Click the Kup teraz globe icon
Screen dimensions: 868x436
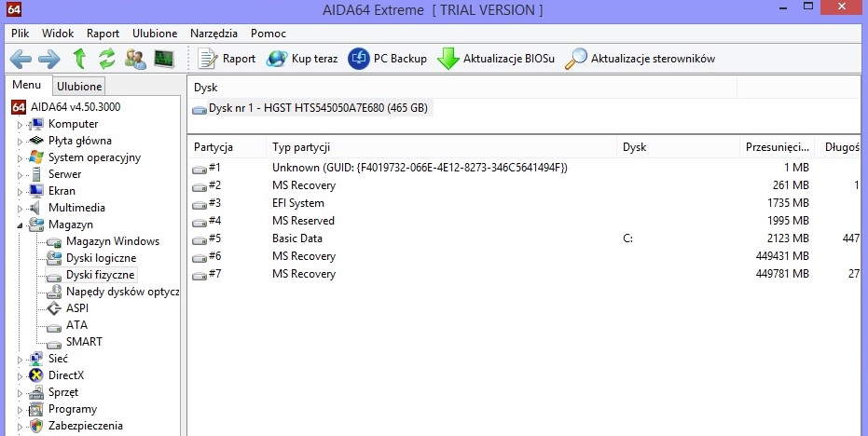(x=277, y=59)
